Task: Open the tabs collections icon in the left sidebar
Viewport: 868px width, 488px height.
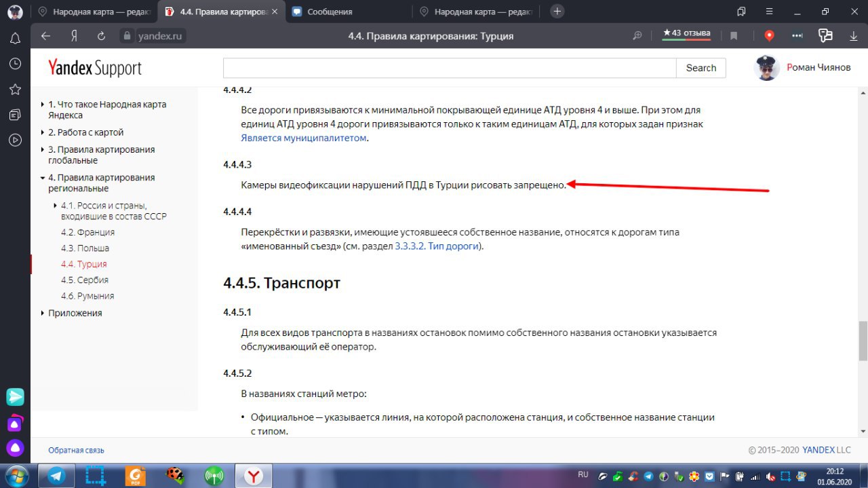Action: click(15, 115)
